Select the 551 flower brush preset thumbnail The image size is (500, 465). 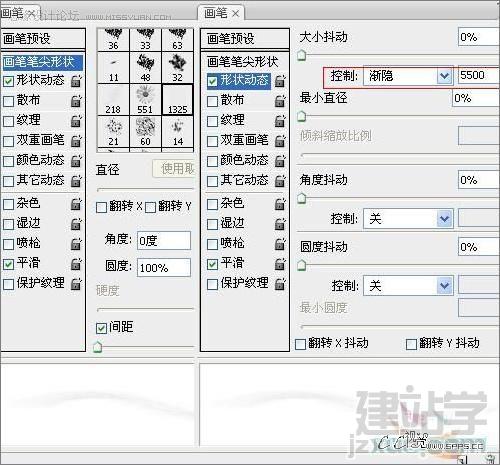click(145, 100)
